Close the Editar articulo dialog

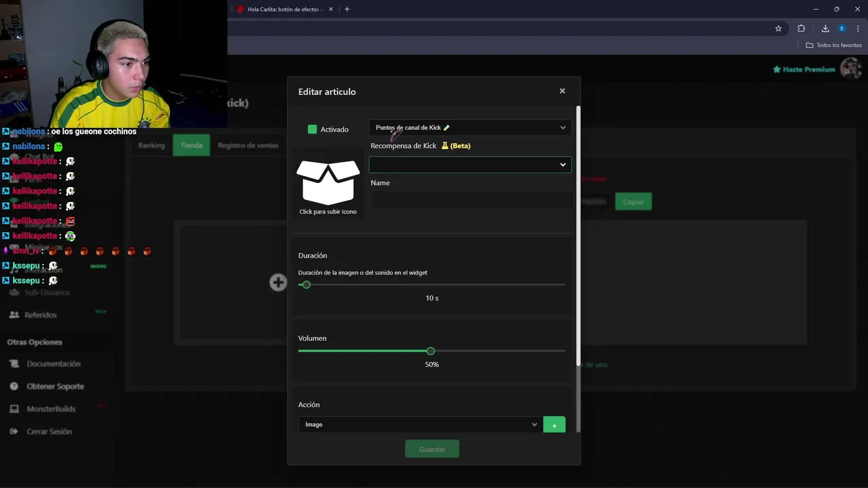(562, 91)
